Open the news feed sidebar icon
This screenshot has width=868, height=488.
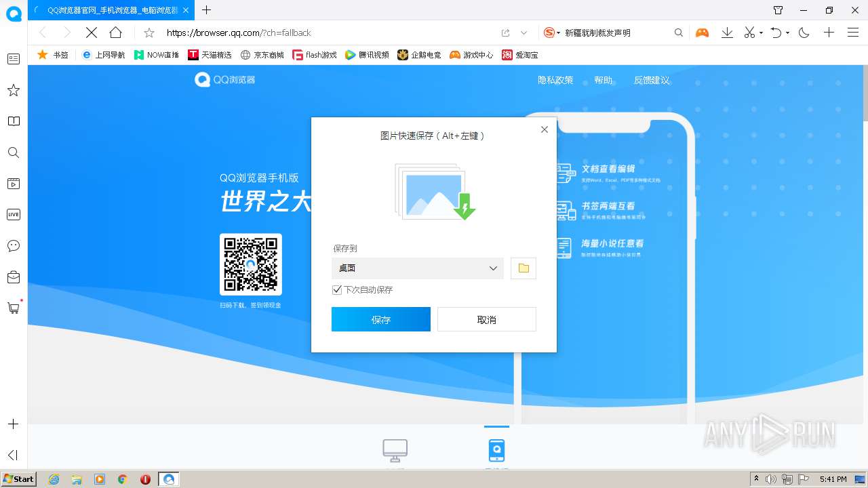pyautogui.click(x=14, y=59)
